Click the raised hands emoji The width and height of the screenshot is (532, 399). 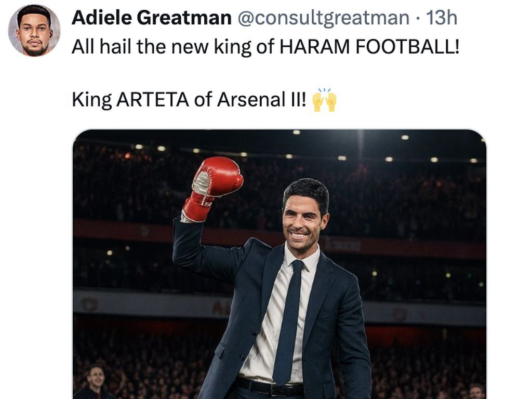click(x=324, y=99)
